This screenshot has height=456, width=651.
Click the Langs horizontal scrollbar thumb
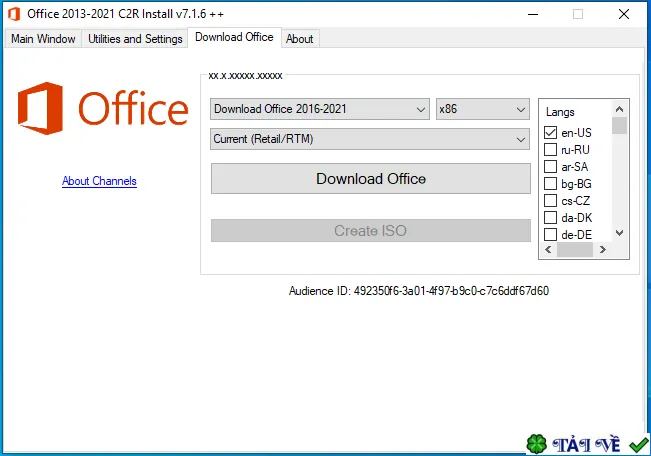(575, 250)
